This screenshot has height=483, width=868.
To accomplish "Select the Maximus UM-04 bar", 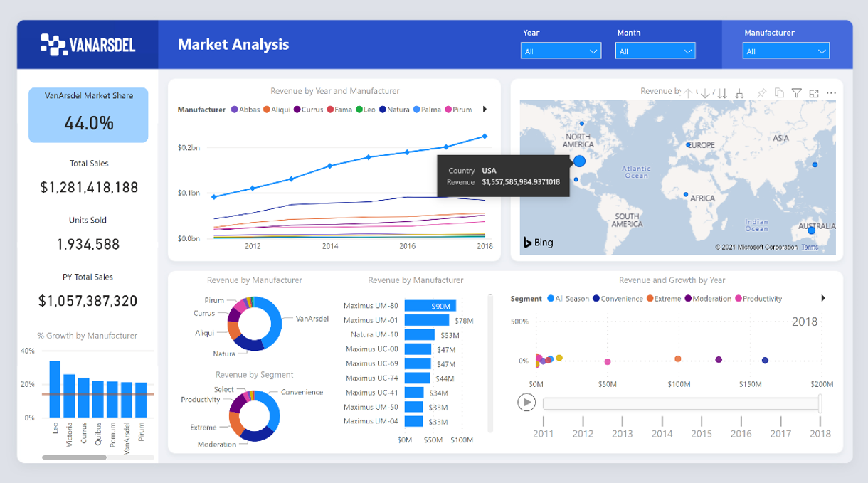I will click(414, 421).
